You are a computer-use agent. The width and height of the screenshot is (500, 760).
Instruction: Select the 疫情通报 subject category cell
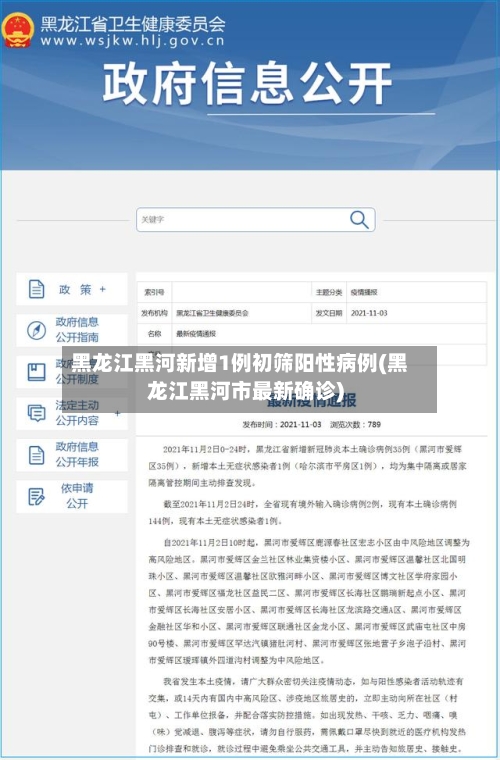(x=417, y=292)
